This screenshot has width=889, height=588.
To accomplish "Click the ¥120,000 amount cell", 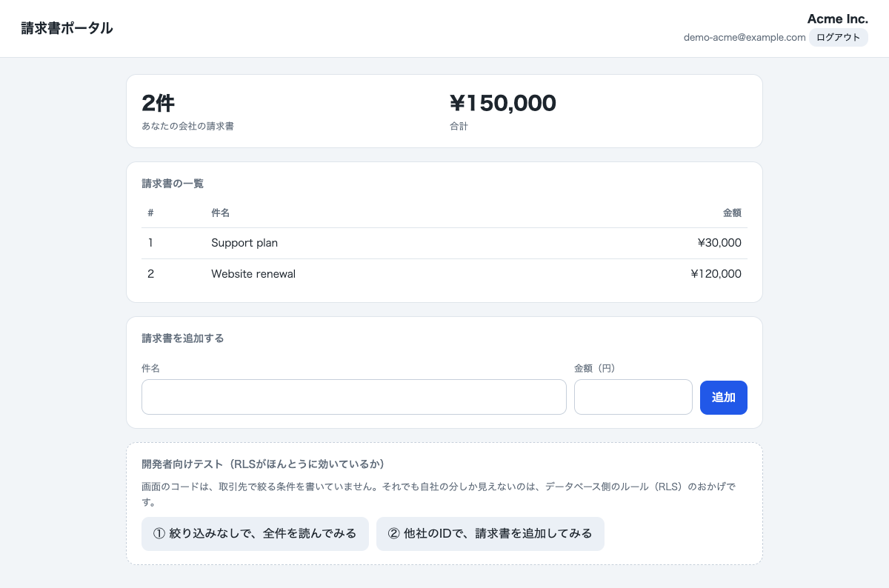I will [x=716, y=274].
